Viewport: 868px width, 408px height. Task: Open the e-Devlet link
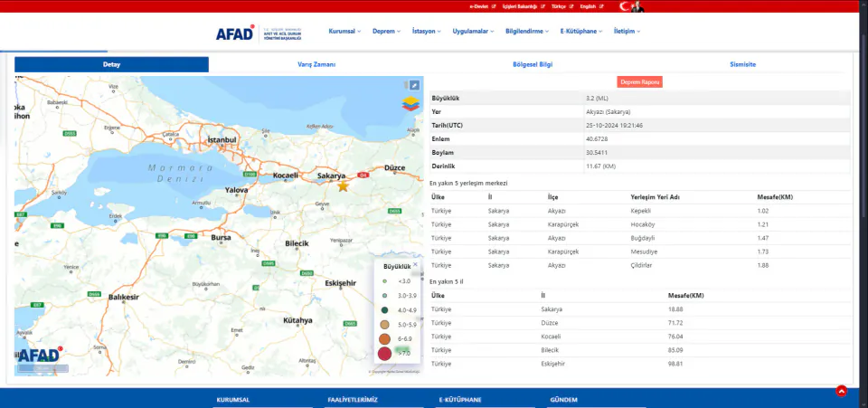(479, 6)
